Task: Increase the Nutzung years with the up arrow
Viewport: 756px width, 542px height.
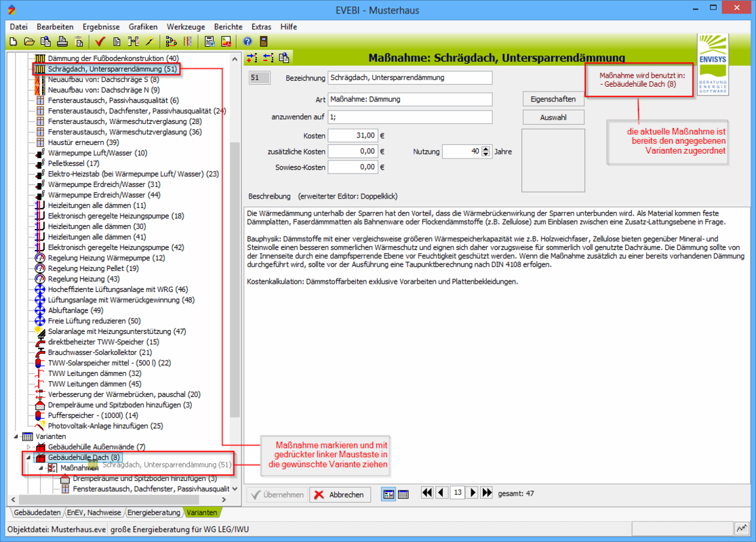Action: coord(486,149)
